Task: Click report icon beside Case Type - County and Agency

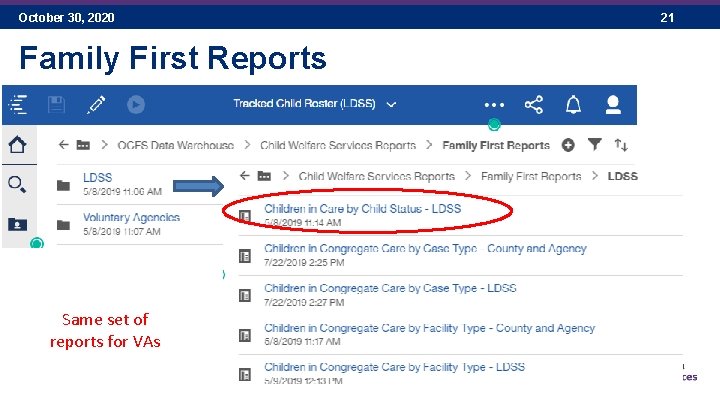Action: pyautogui.click(x=245, y=256)
